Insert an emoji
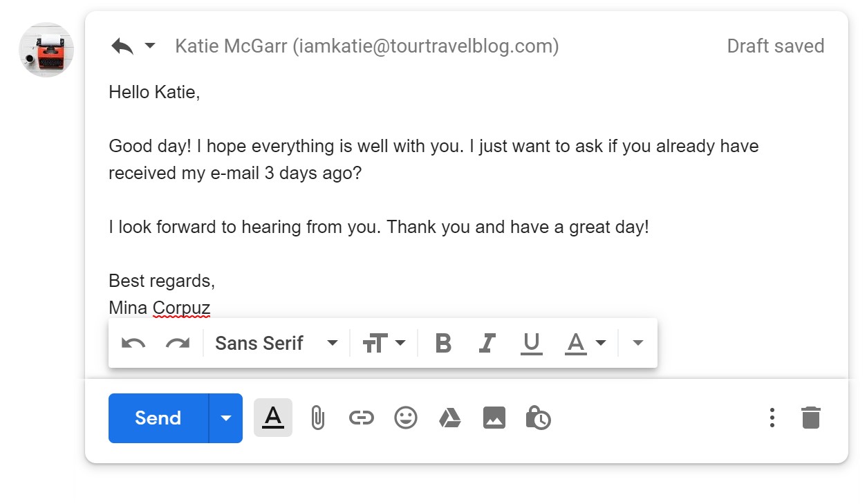The image size is (867, 504). pyautogui.click(x=406, y=418)
